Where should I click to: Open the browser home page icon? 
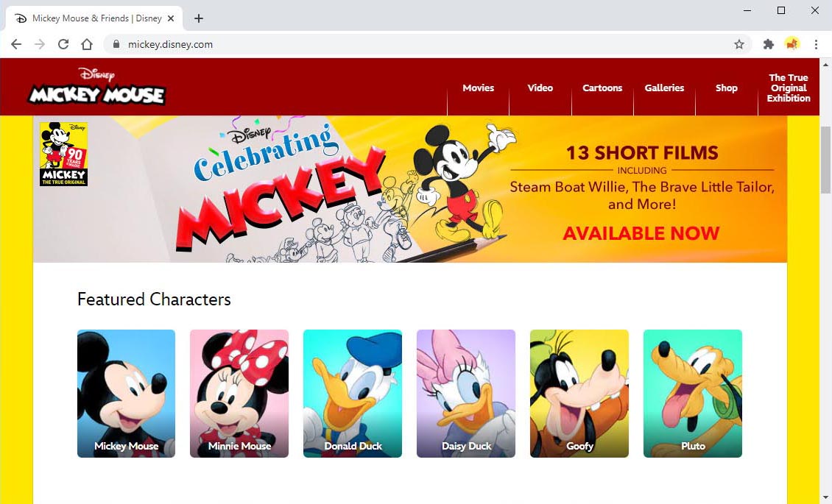pos(87,45)
